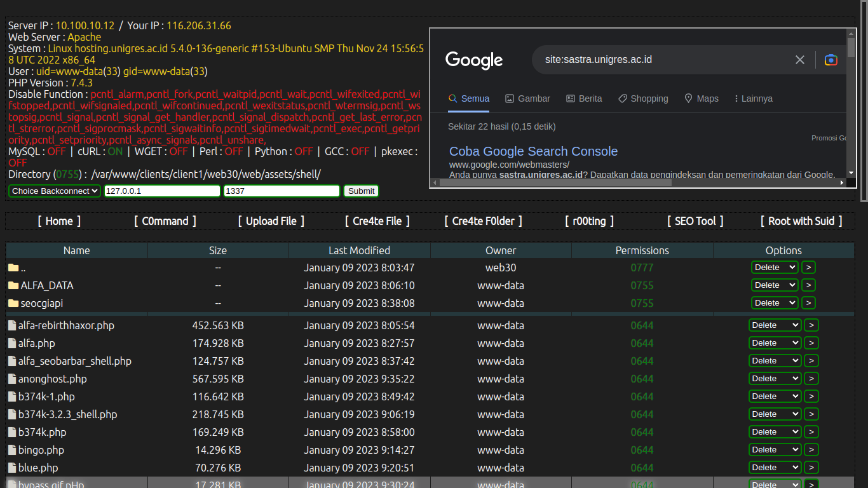The height and width of the screenshot is (488, 868).
Task: Open the SEO Tool menu item
Action: pyautogui.click(x=695, y=221)
